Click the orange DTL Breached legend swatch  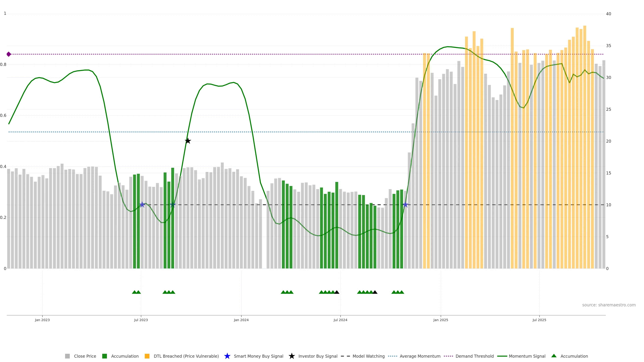(x=147, y=356)
